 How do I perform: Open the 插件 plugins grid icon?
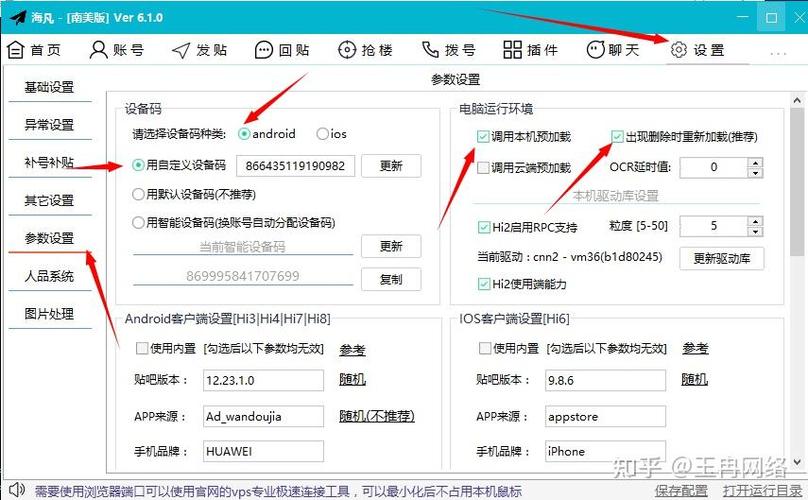512,50
